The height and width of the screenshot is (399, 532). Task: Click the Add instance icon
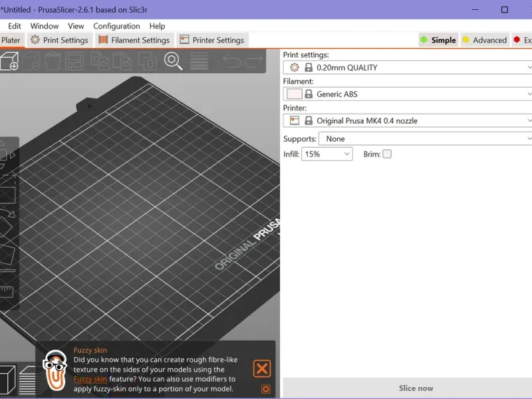pos(148,61)
